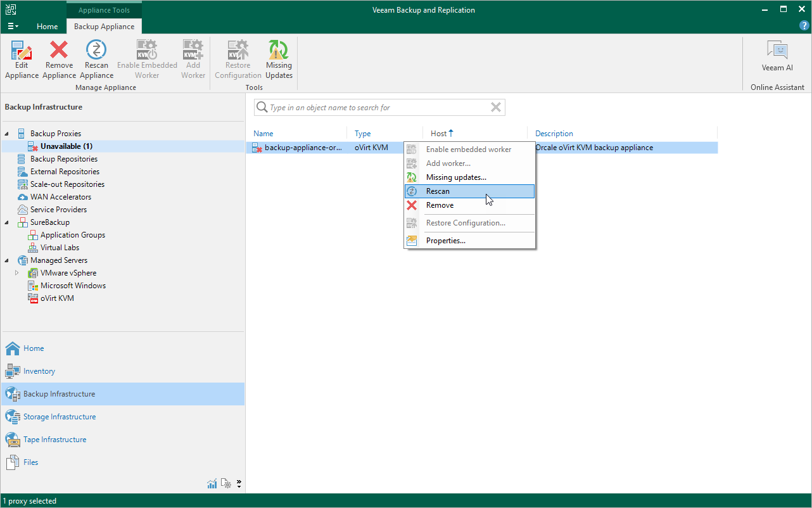Select Microsoft Windows in the tree

click(73, 286)
